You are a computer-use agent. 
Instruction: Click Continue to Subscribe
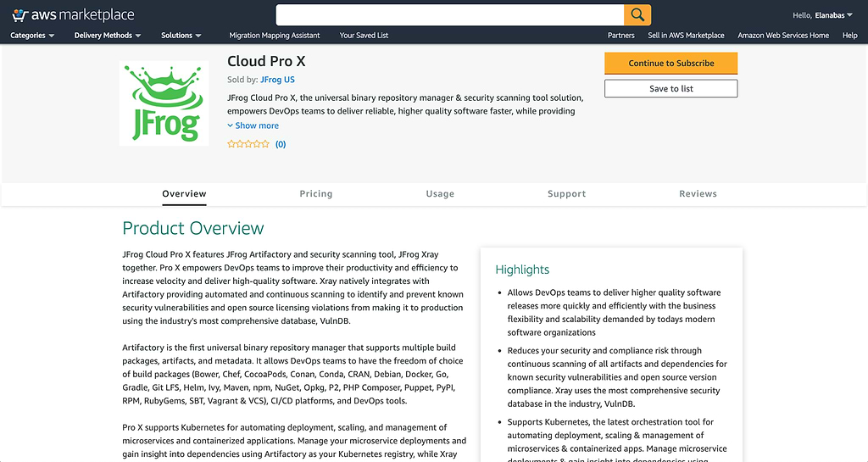(x=671, y=63)
